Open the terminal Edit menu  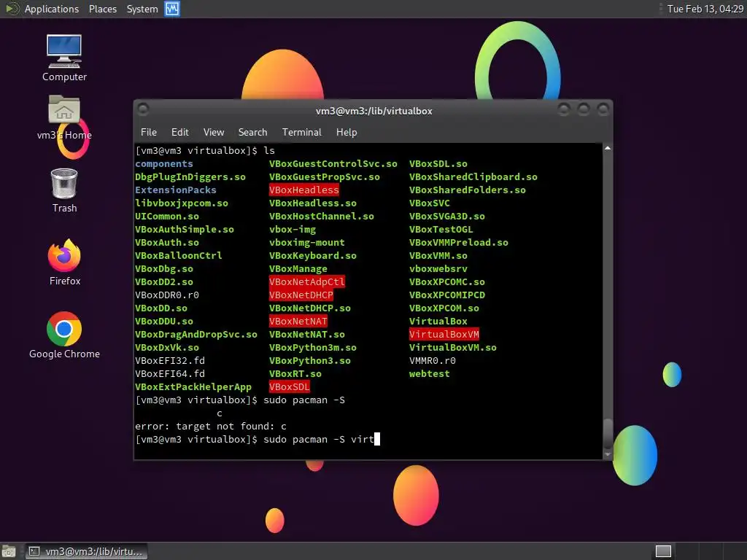pos(179,133)
